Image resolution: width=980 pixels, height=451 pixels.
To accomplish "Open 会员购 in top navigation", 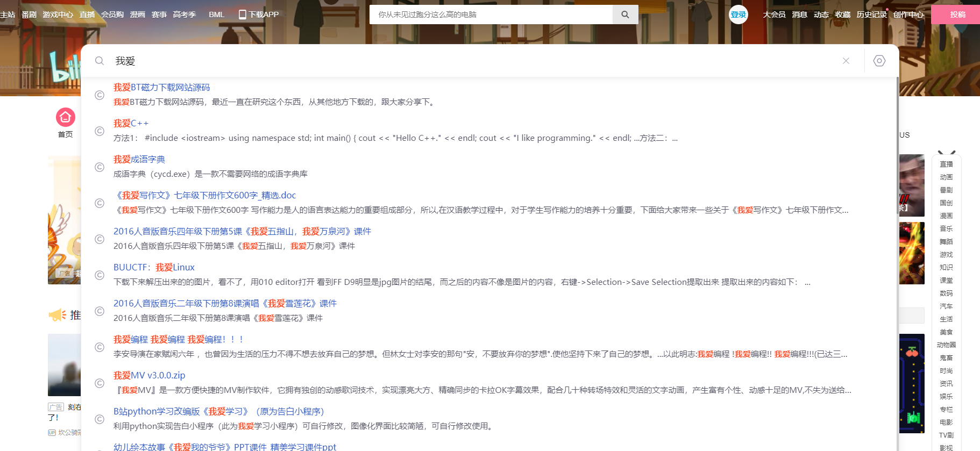I will pos(112,15).
